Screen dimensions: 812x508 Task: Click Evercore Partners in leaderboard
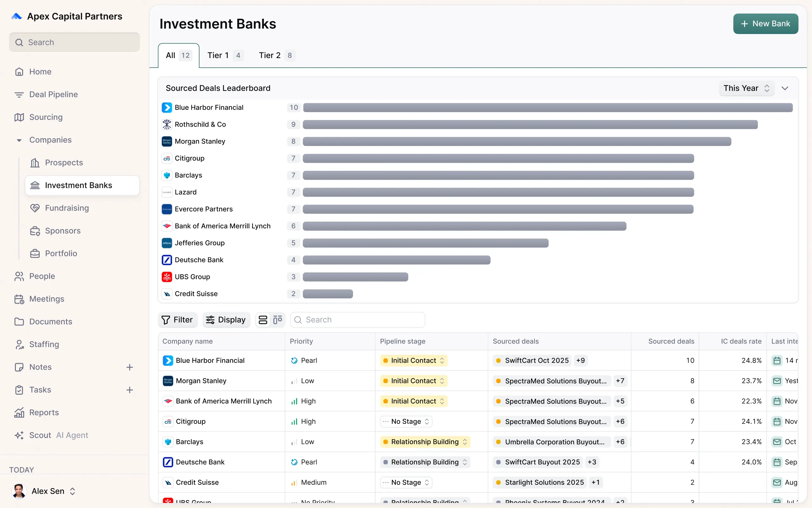[204, 209]
